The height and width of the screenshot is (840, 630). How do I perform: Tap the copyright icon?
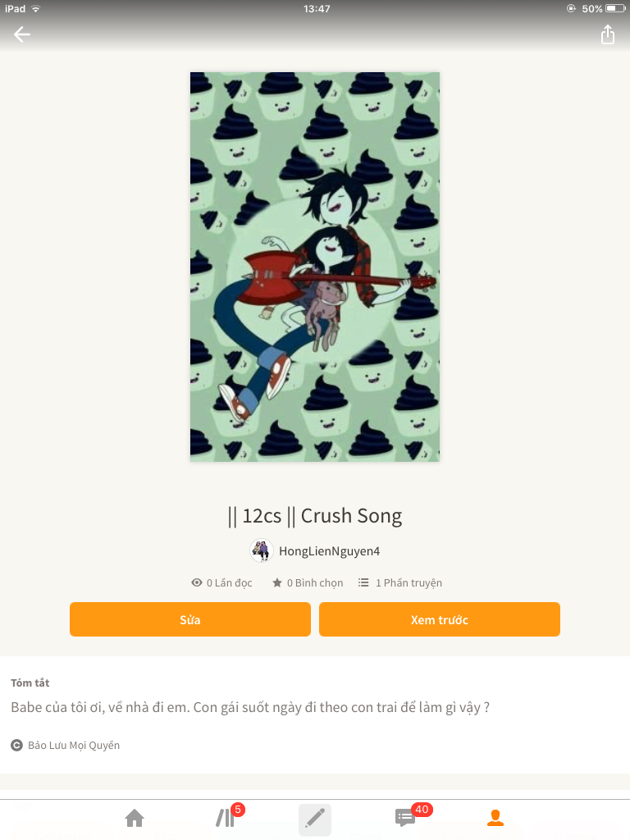[x=16, y=745]
